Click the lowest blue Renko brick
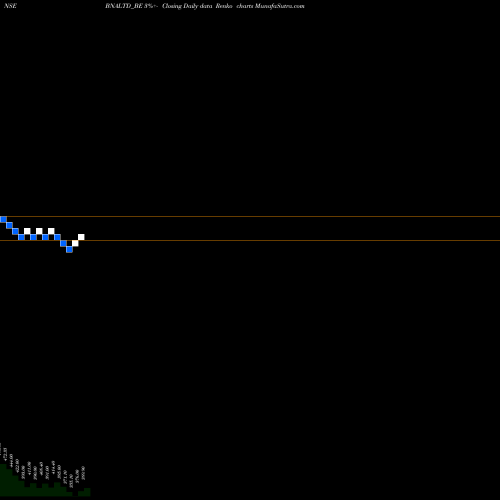The image size is (500, 500). coord(69,249)
